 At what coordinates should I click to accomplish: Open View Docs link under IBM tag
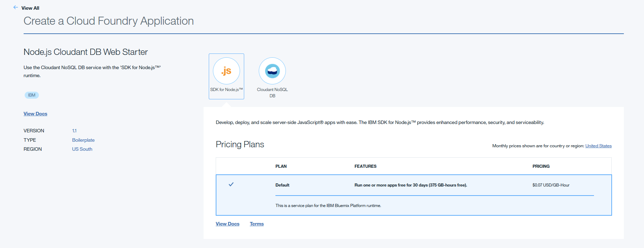point(35,114)
